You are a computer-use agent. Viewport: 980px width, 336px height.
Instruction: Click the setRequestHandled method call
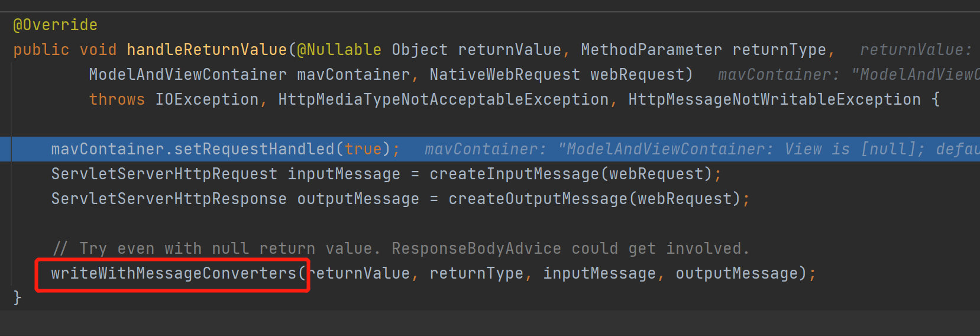coord(254,149)
